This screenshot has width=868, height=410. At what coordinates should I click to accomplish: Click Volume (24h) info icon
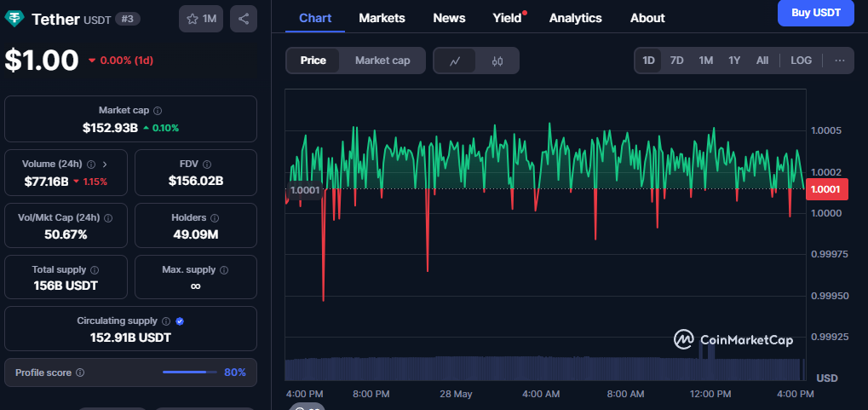point(91,165)
